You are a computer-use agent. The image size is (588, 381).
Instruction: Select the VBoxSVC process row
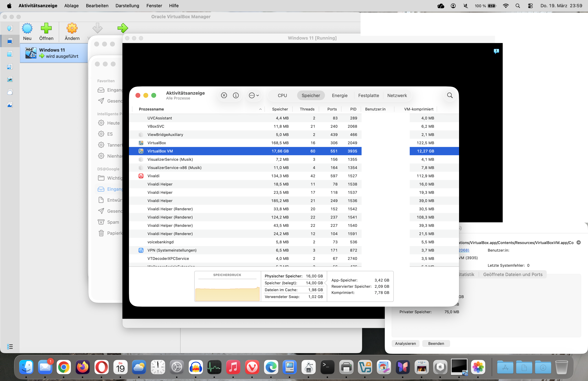(294, 126)
